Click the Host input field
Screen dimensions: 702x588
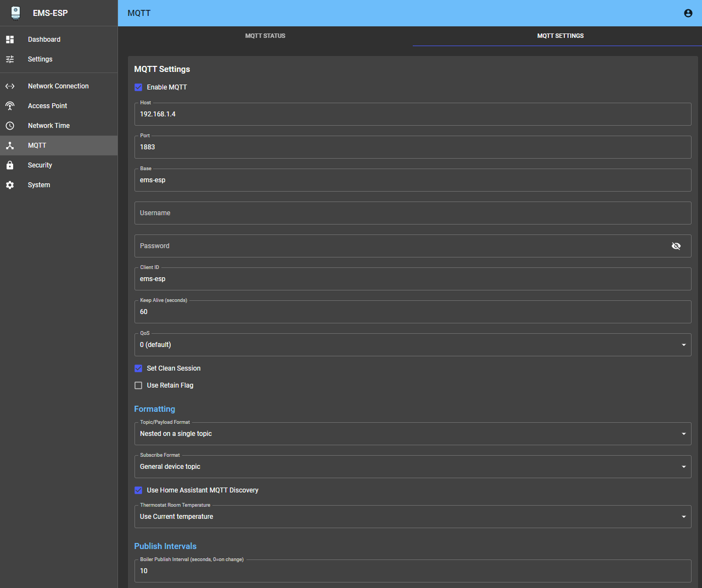[x=412, y=114]
